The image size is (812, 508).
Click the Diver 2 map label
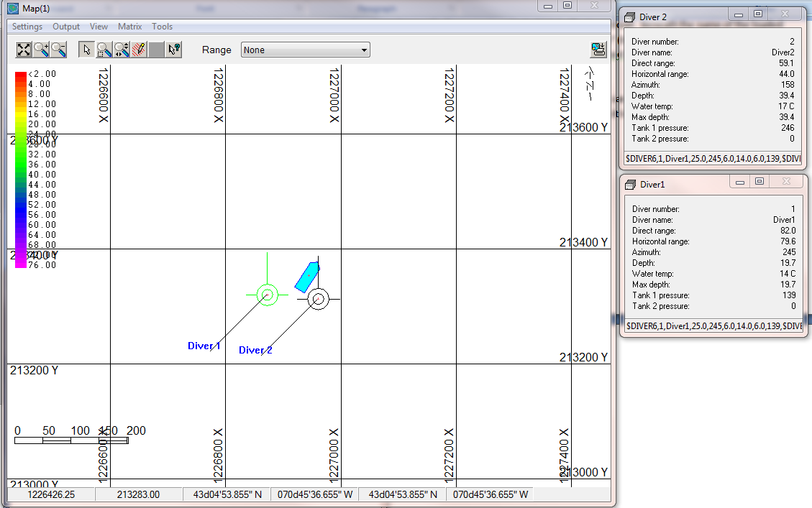point(255,350)
